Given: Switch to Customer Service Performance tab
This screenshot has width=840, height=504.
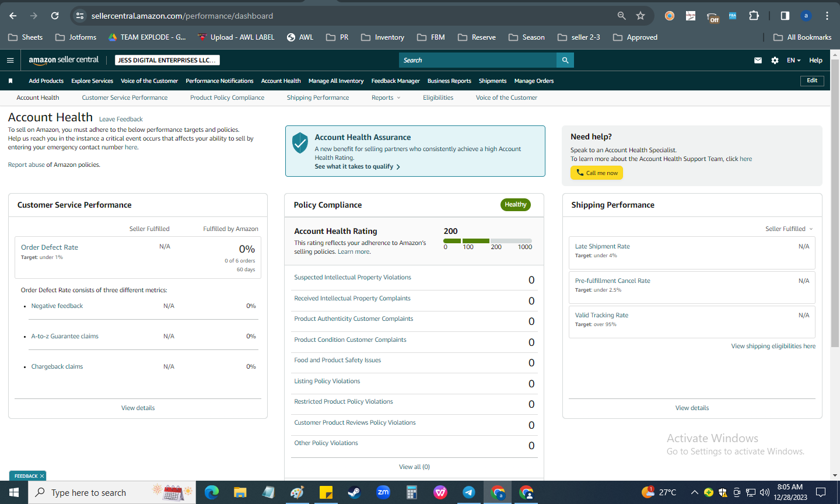Looking at the screenshot, I should click(x=125, y=98).
